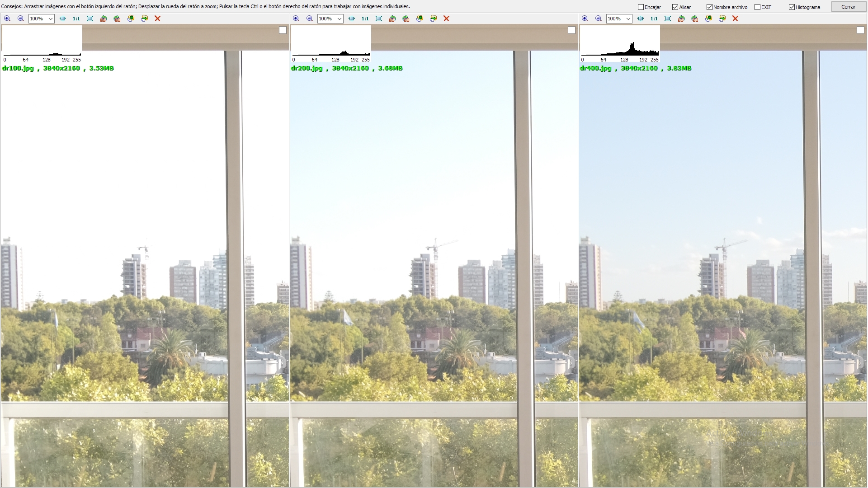Rotate dr100.jpg to the left
This screenshot has height=488, width=868.
[104, 19]
